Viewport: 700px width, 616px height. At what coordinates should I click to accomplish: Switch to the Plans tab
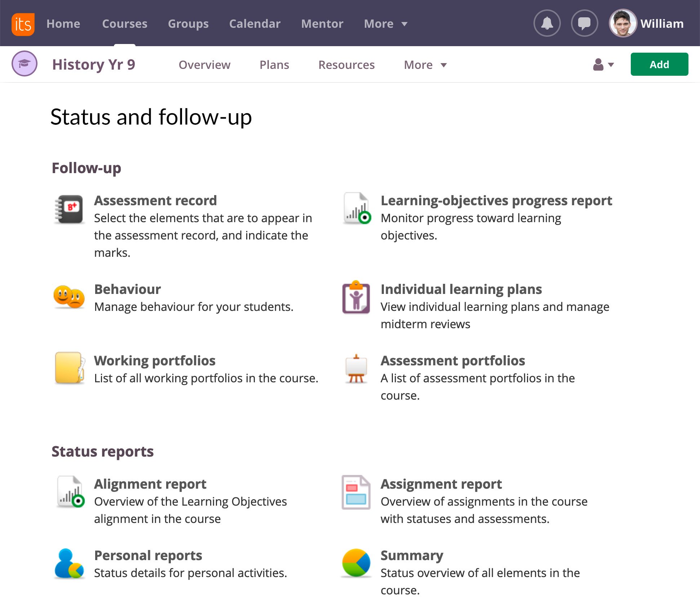274,65
